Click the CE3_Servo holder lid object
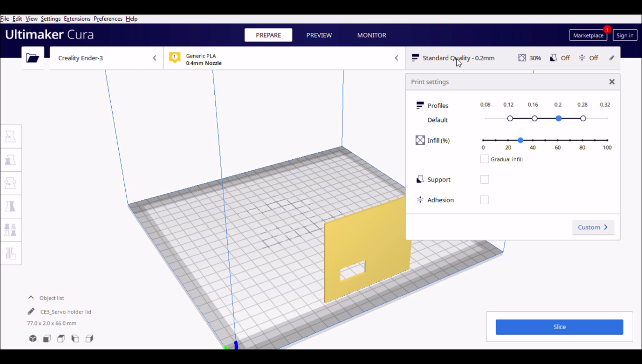Screen dimensions: 642x364 (x=65, y=312)
